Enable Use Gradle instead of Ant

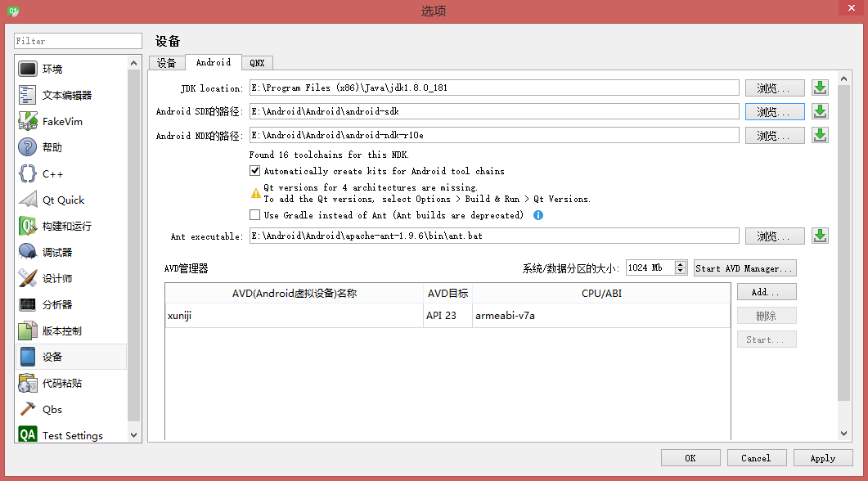254,215
